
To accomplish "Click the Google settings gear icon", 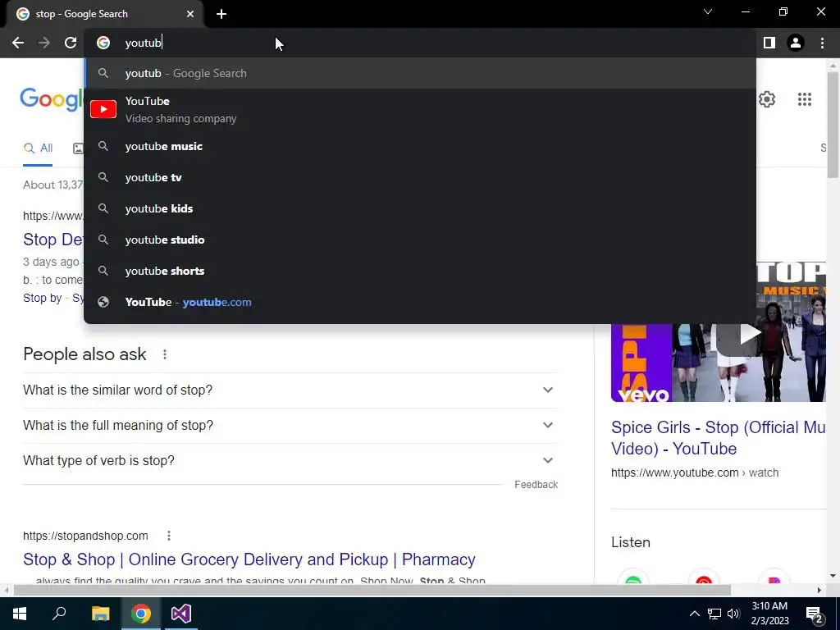I will coord(767,99).
